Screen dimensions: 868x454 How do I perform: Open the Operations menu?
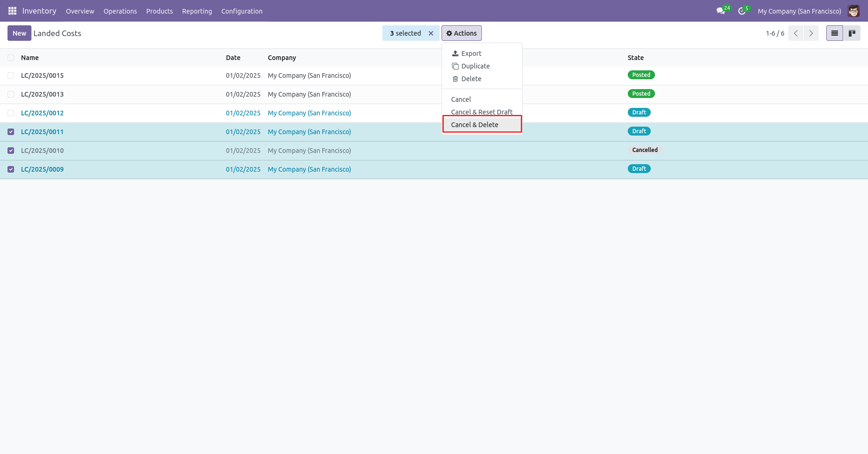click(x=120, y=11)
